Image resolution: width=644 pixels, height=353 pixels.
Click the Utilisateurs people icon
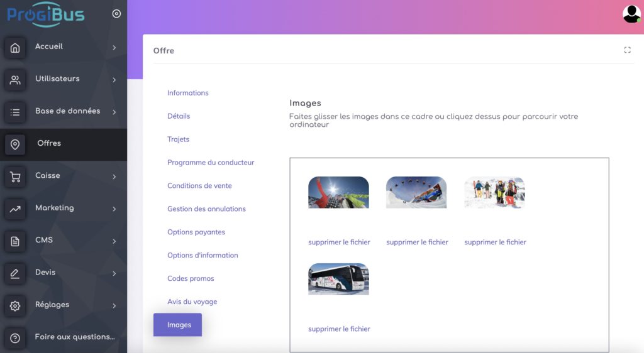[x=15, y=80]
